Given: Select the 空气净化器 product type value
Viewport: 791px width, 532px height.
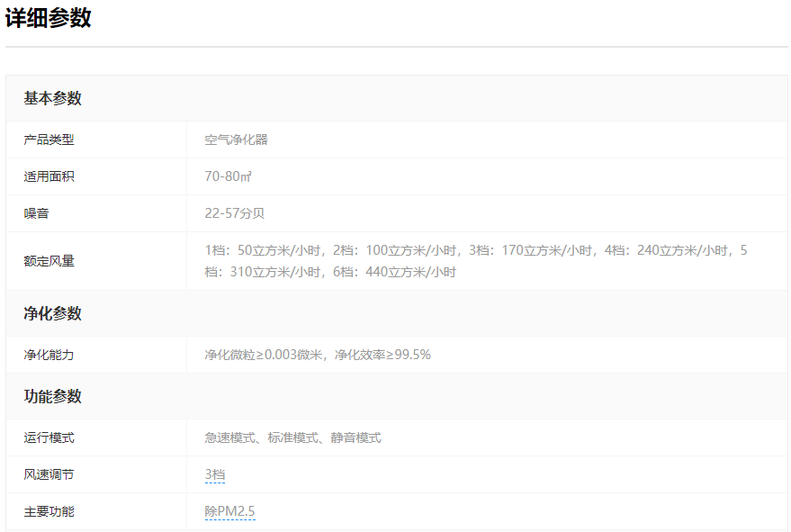Looking at the screenshot, I should pos(236,140).
